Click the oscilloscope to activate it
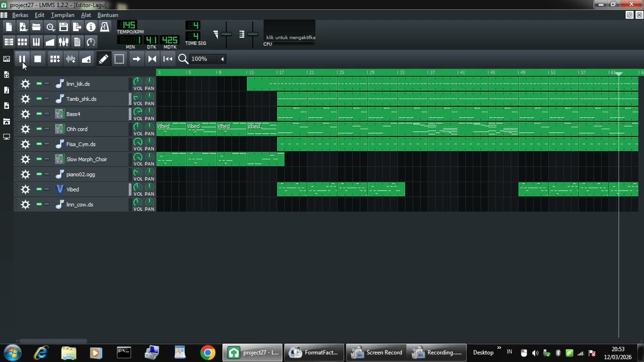Viewport: 644px width, 362px height. click(289, 32)
